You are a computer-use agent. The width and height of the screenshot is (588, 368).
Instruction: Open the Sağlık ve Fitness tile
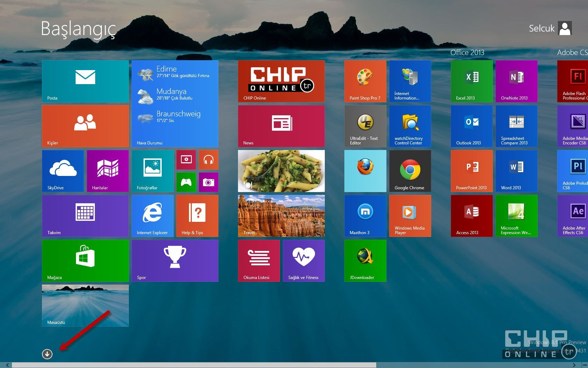[x=304, y=261]
